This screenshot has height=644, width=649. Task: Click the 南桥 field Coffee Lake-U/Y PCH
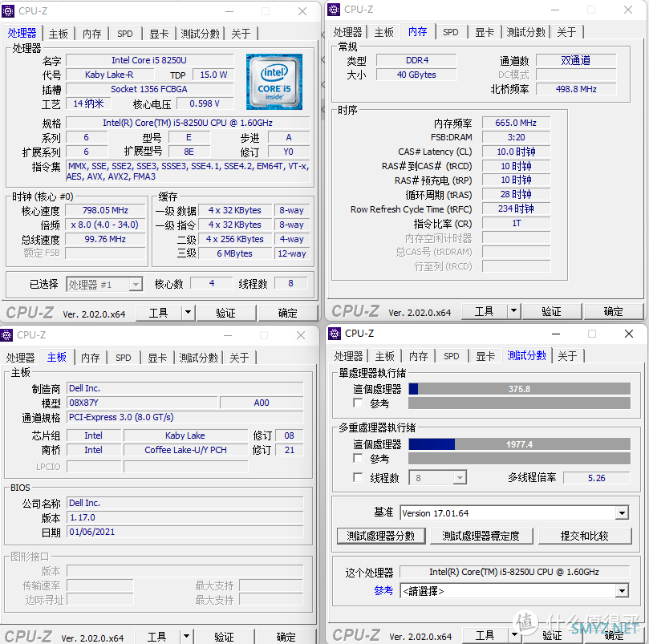click(x=185, y=450)
